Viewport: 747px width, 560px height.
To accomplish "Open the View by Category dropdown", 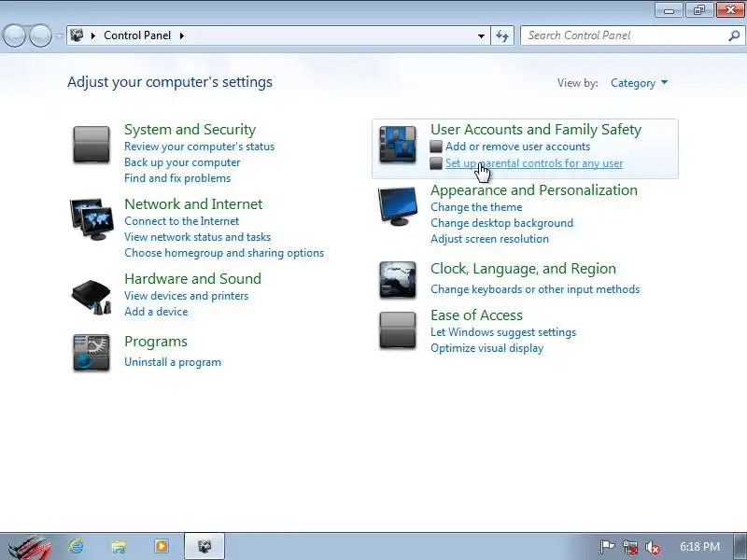I will point(640,83).
